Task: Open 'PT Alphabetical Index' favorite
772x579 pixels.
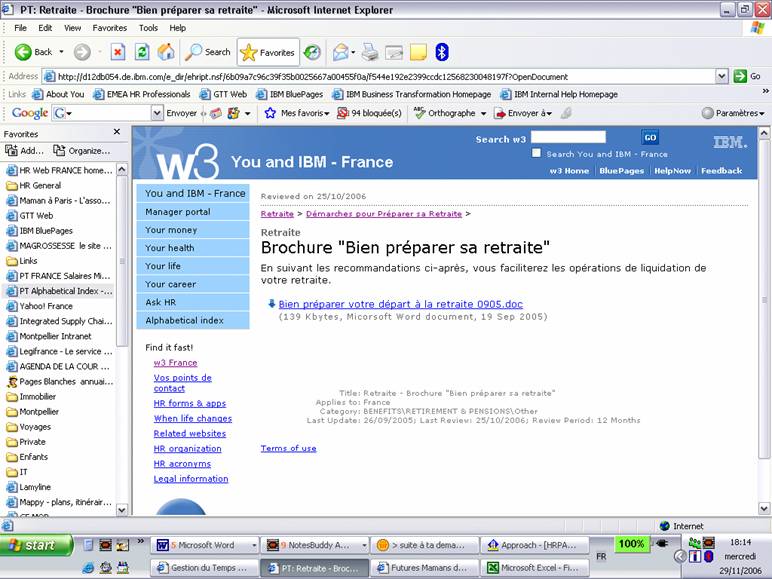Action: (58, 291)
